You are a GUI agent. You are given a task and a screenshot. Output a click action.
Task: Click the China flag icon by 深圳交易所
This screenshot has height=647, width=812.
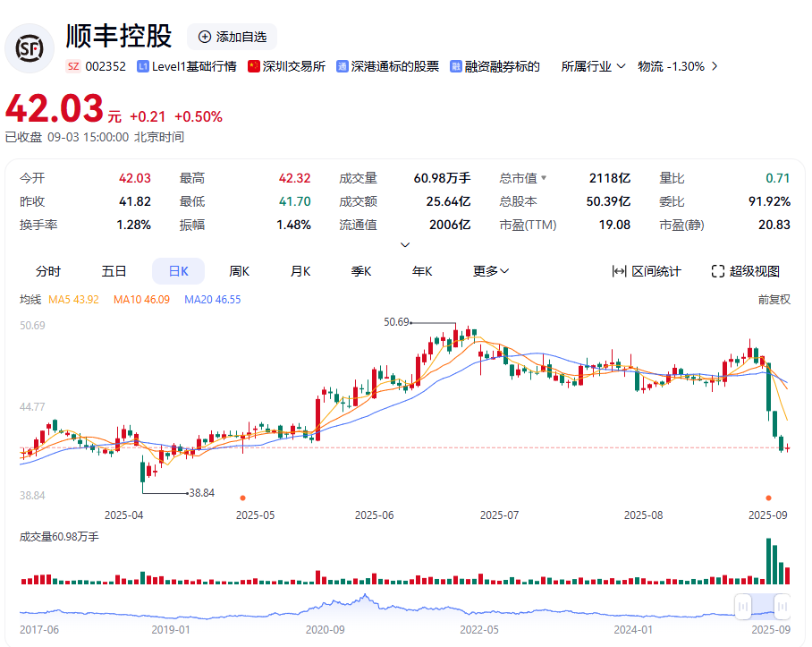click(254, 66)
